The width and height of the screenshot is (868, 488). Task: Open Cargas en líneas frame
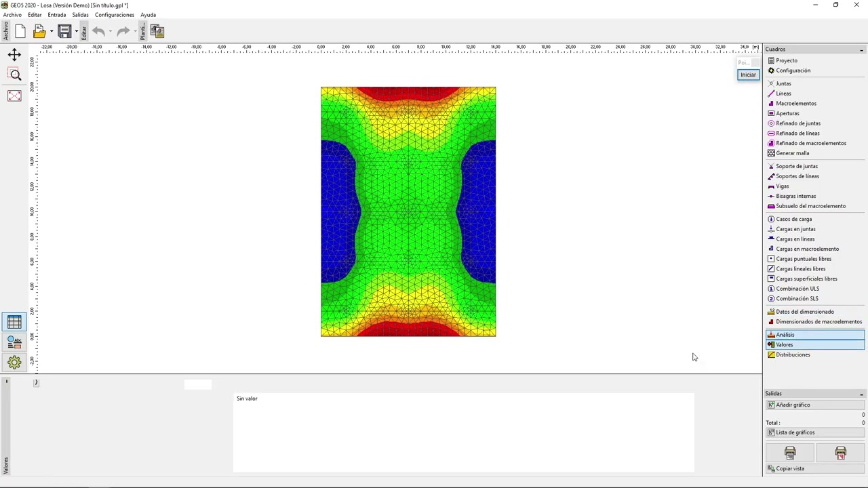click(815, 239)
